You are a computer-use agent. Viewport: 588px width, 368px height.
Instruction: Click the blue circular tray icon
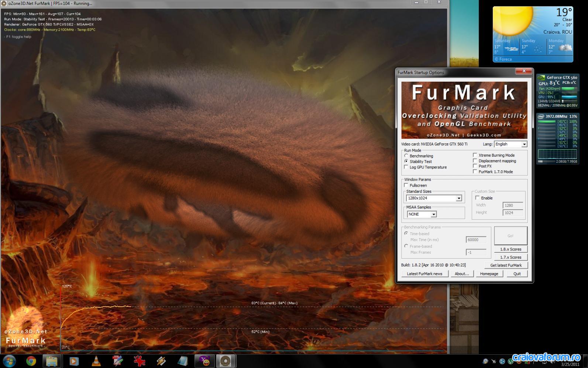(502, 361)
